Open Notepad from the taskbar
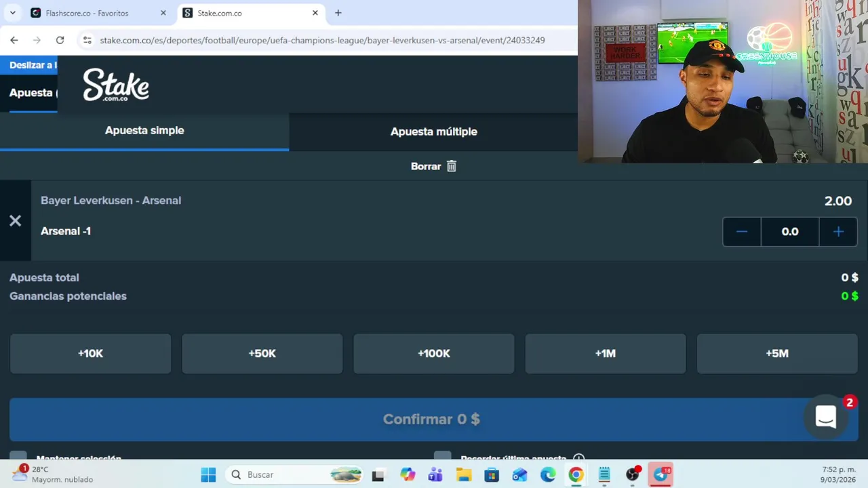 [x=604, y=474]
